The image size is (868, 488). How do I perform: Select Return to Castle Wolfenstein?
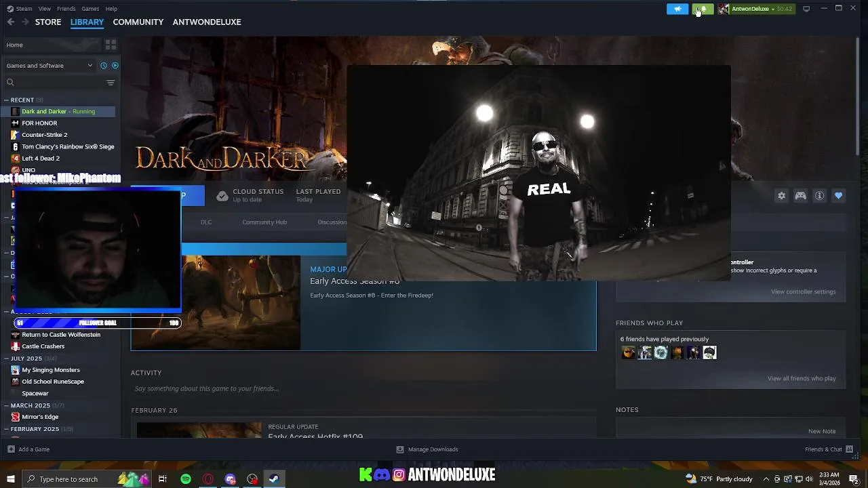click(60, 335)
